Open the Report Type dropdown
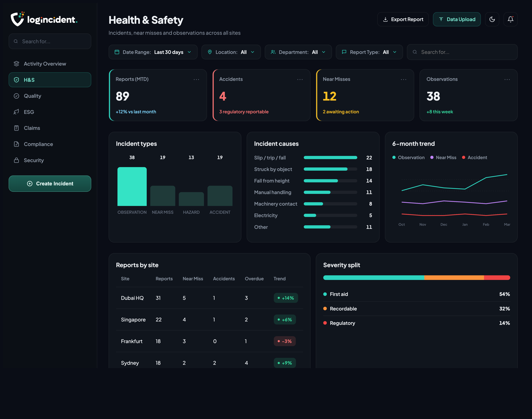Screen dimensions: 532x419 (369, 52)
